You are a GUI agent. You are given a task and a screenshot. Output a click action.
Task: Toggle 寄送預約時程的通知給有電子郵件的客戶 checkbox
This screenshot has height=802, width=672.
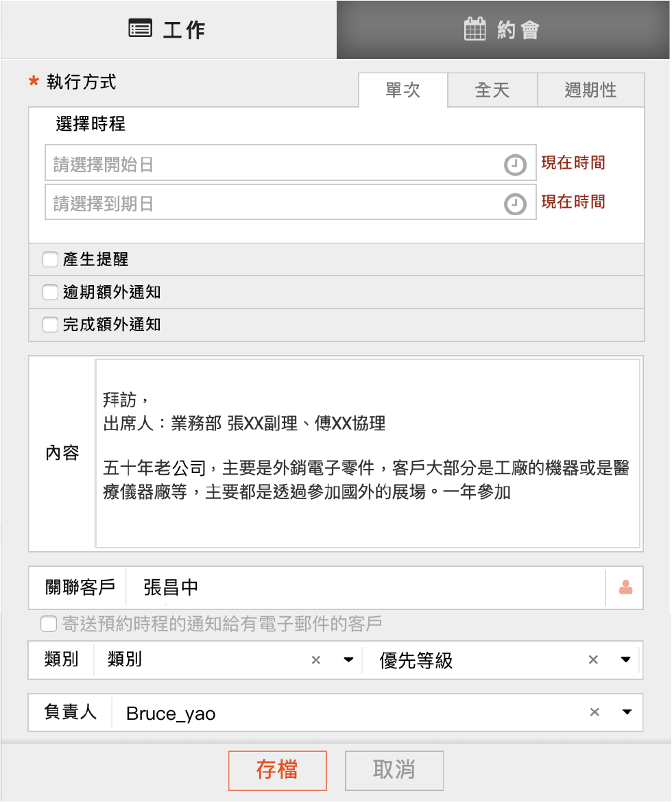[x=49, y=624]
